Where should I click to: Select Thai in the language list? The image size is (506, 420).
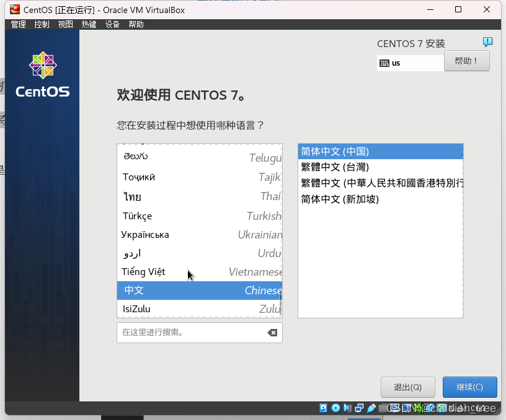[x=200, y=196]
